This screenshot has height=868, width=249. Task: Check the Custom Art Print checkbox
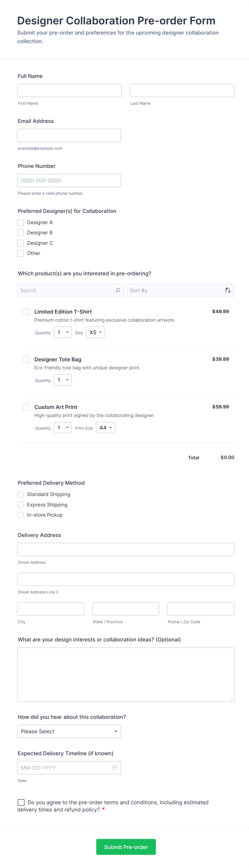(26, 407)
